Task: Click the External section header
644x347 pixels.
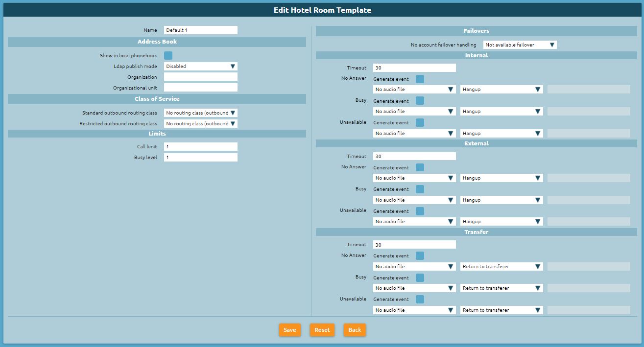Action: (477, 143)
